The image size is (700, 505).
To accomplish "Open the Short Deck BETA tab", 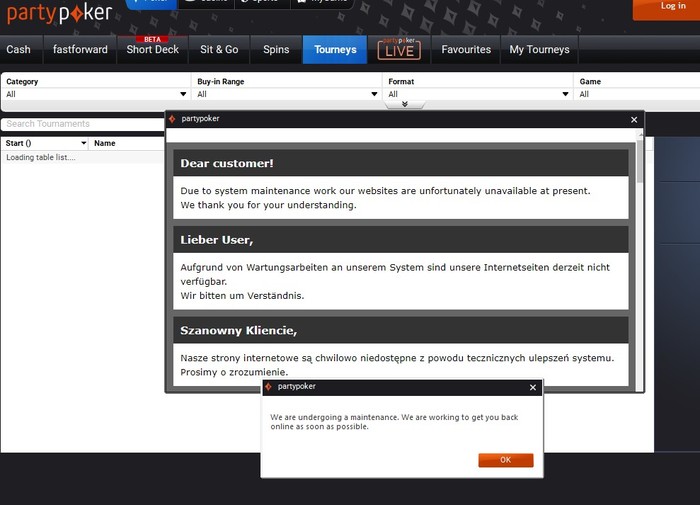I will point(153,50).
